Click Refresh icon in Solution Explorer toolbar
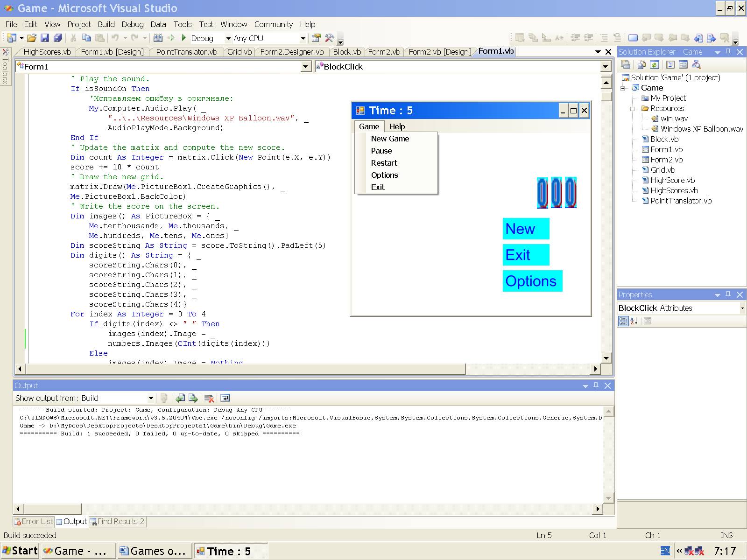747x560 pixels. click(655, 65)
